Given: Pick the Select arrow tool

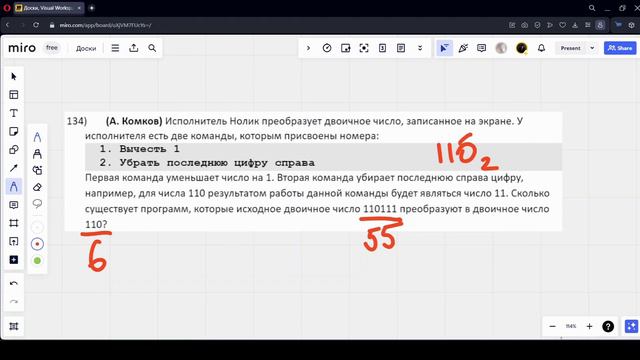Looking at the screenshot, I should [14, 76].
